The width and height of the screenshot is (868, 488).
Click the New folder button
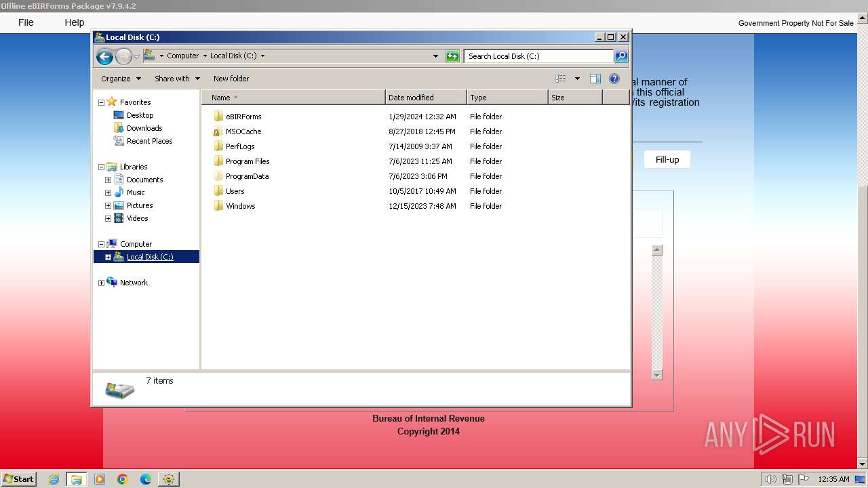click(231, 79)
